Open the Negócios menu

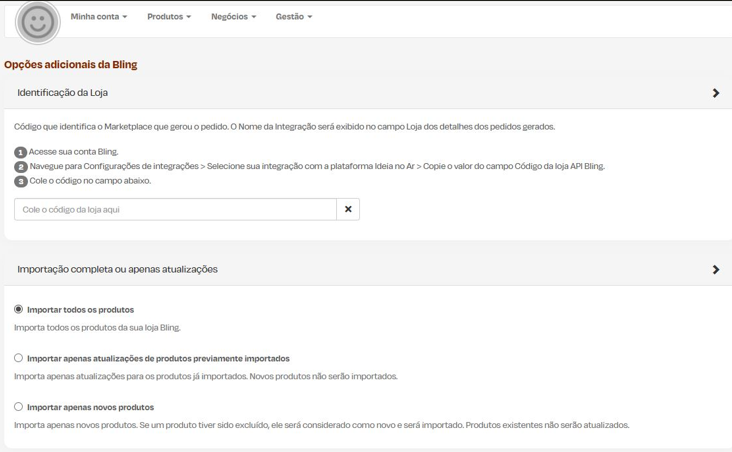[x=233, y=17]
